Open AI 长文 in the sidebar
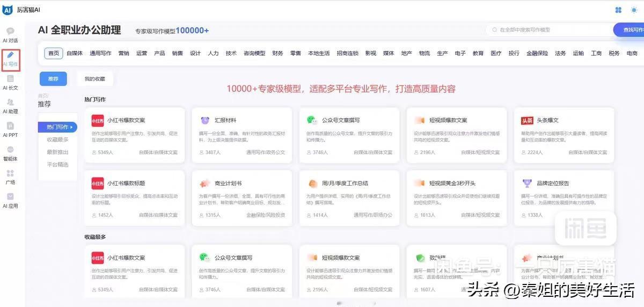Viewport: 644px width, 307px height. click(x=10, y=83)
